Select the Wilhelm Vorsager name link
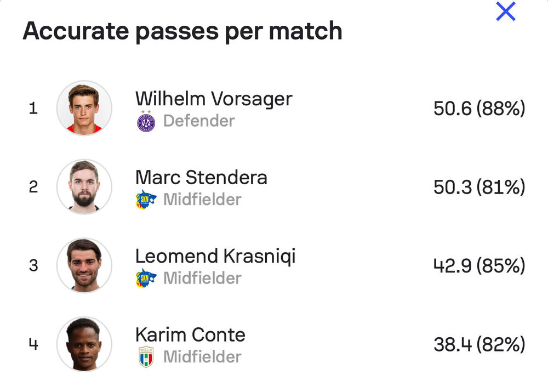Viewport: 548px width, 392px height. pyautogui.click(x=214, y=99)
